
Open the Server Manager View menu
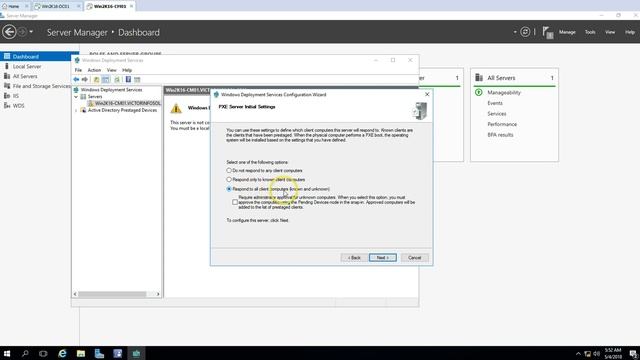coord(610,32)
